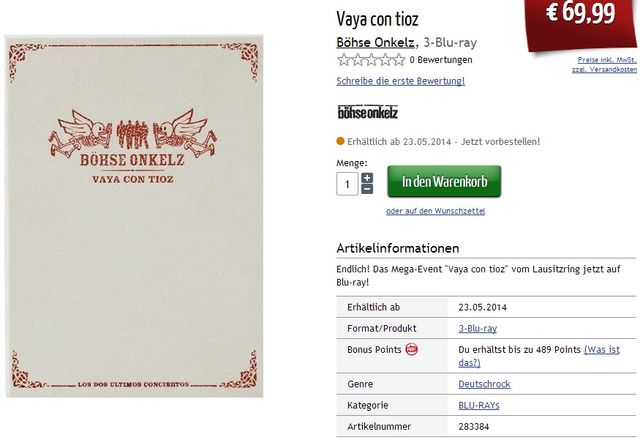Click the fifth rating star
640x440 pixels.
coord(399,60)
